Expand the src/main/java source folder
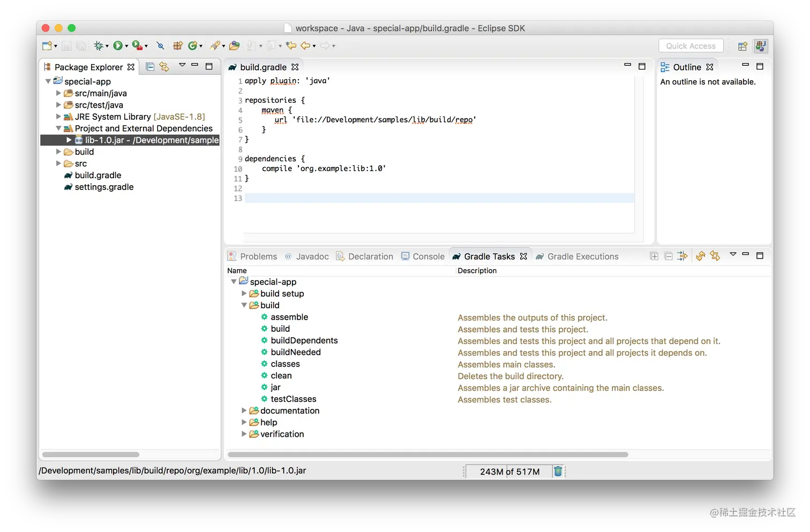This screenshot has height=532, width=810. point(58,93)
